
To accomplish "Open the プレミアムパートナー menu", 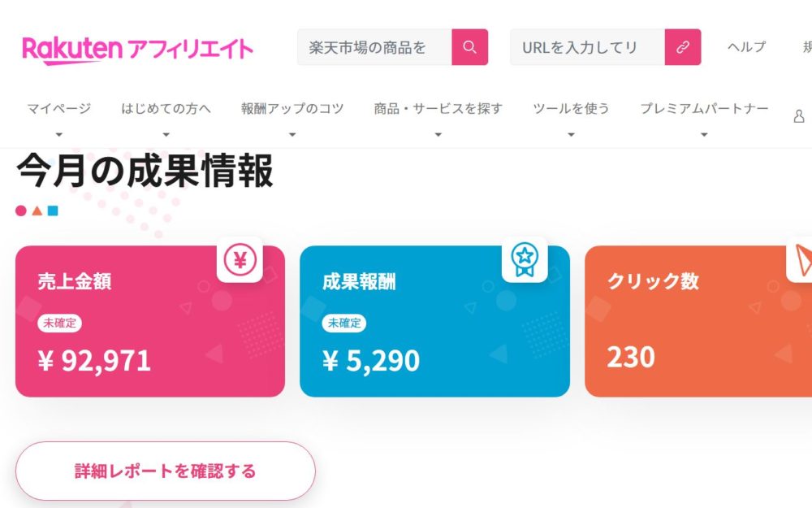I will [703, 109].
